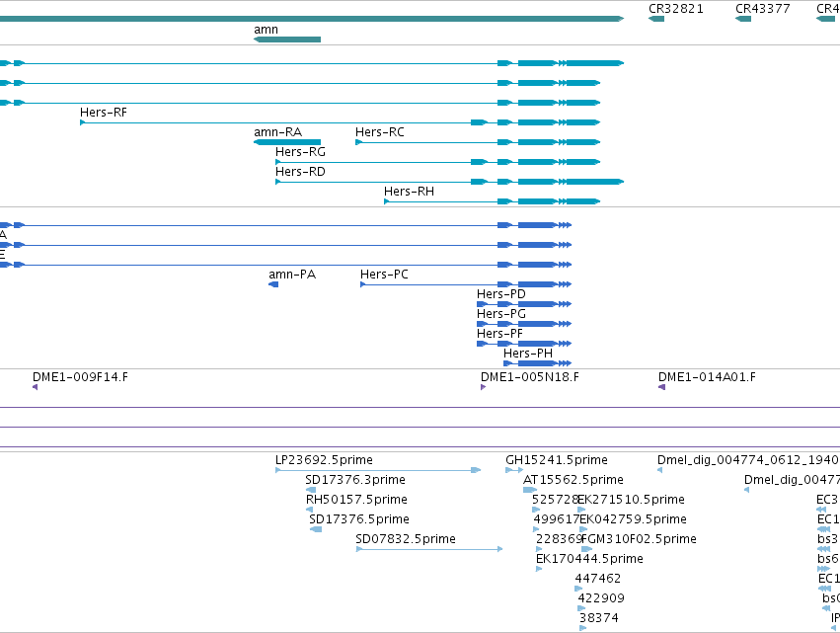Image resolution: width=840 pixels, height=633 pixels.
Task: Select the Hers-RC transcript label
Action: tap(380, 132)
